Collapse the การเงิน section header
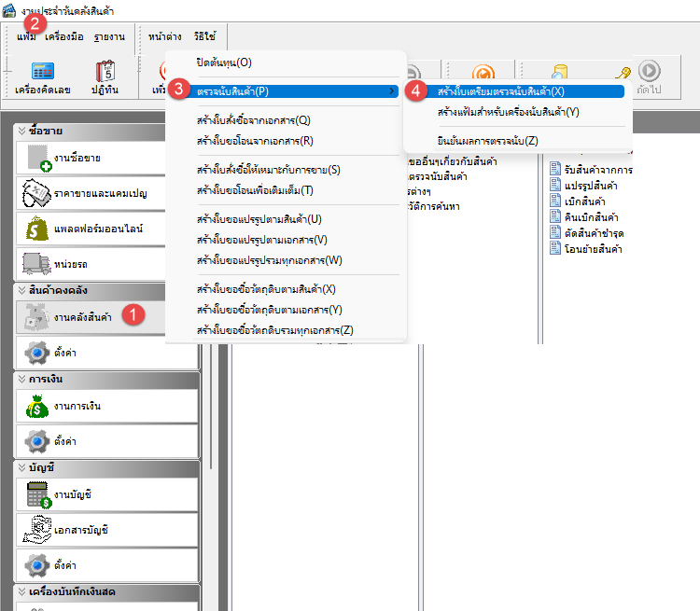 click(22, 380)
